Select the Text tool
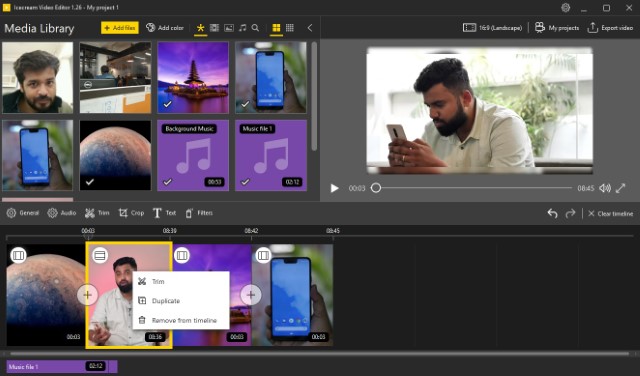Image resolution: width=640 pixels, height=376 pixels. tap(164, 213)
